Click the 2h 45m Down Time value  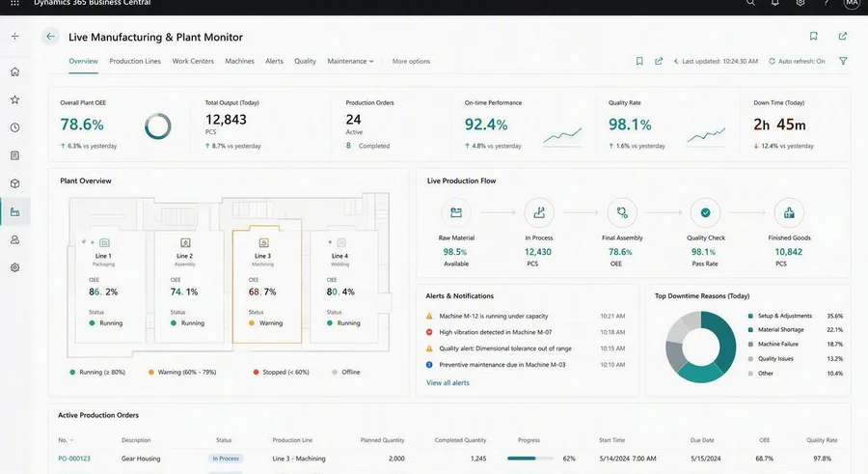(x=779, y=125)
